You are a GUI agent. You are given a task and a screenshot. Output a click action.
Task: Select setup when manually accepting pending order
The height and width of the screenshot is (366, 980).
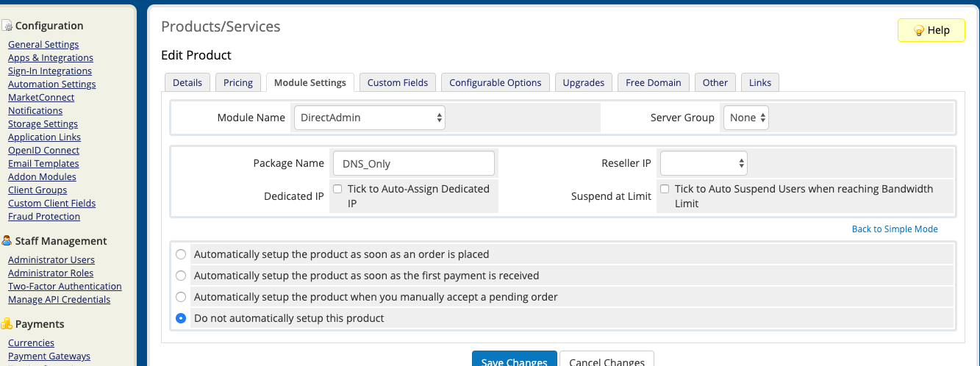181,297
